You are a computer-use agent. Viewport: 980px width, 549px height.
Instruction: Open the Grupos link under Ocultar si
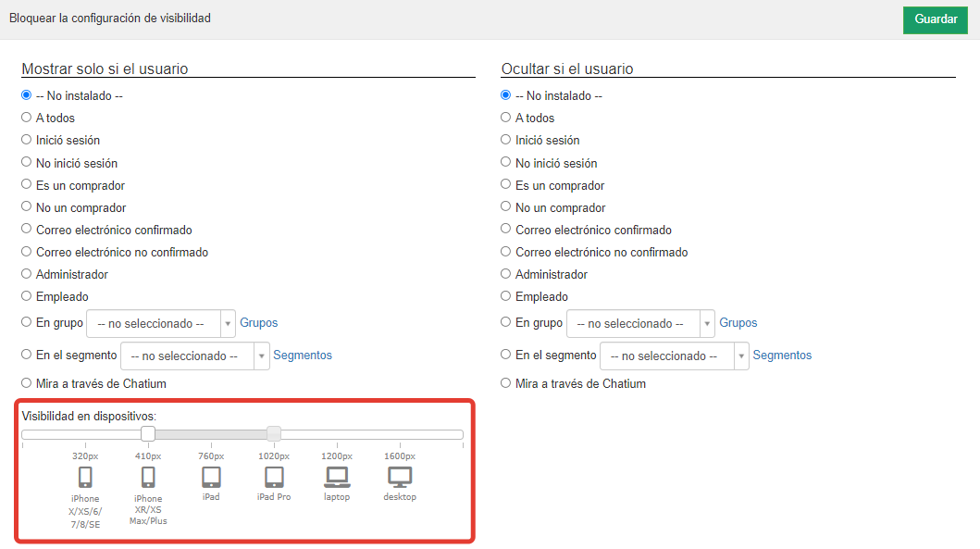point(738,323)
